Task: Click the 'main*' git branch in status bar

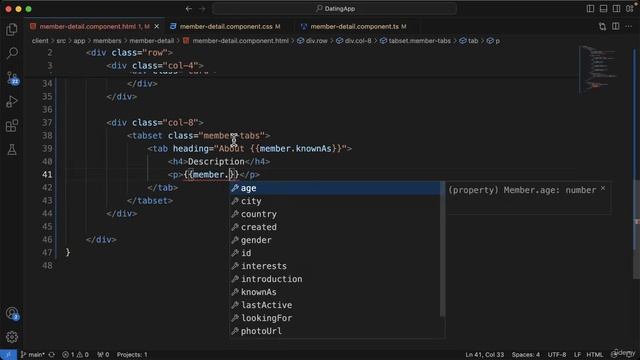Action: click(x=33, y=355)
